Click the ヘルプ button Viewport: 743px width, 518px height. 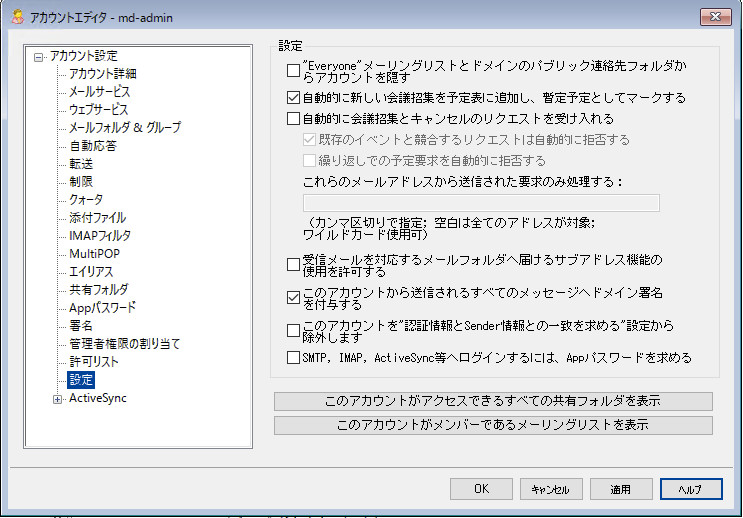[x=690, y=489]
